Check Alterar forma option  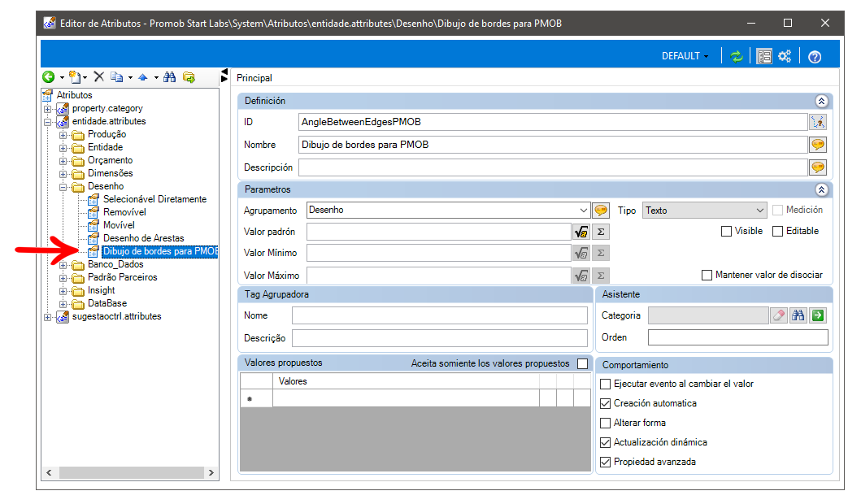pos(606,423)
